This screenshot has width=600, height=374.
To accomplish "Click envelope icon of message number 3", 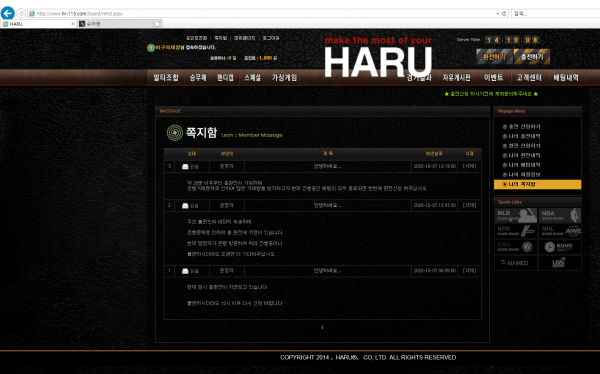I will pos(185,167).
